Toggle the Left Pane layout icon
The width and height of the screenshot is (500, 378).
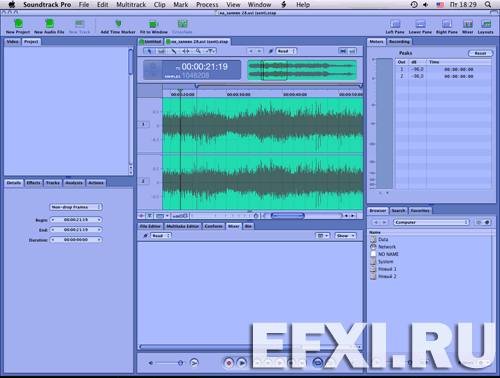click(x=395, y=27)
